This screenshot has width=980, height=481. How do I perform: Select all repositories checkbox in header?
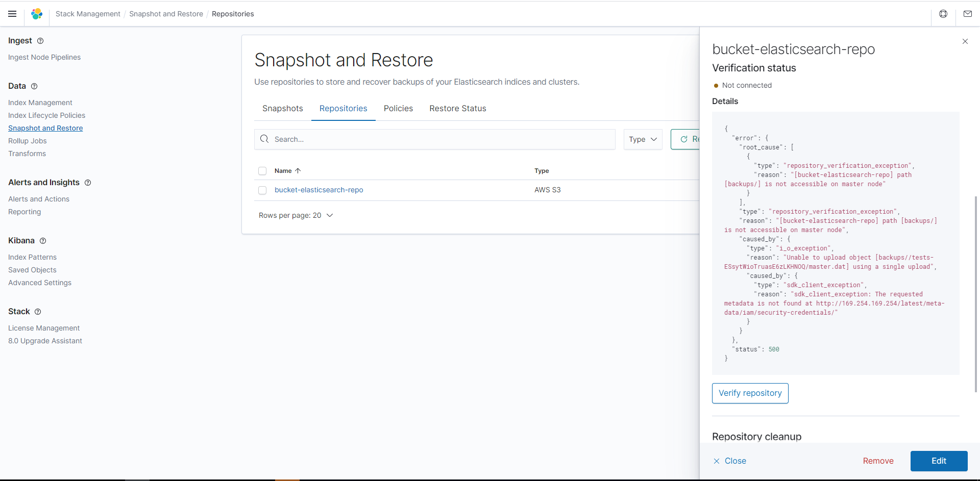pos(262,171)
